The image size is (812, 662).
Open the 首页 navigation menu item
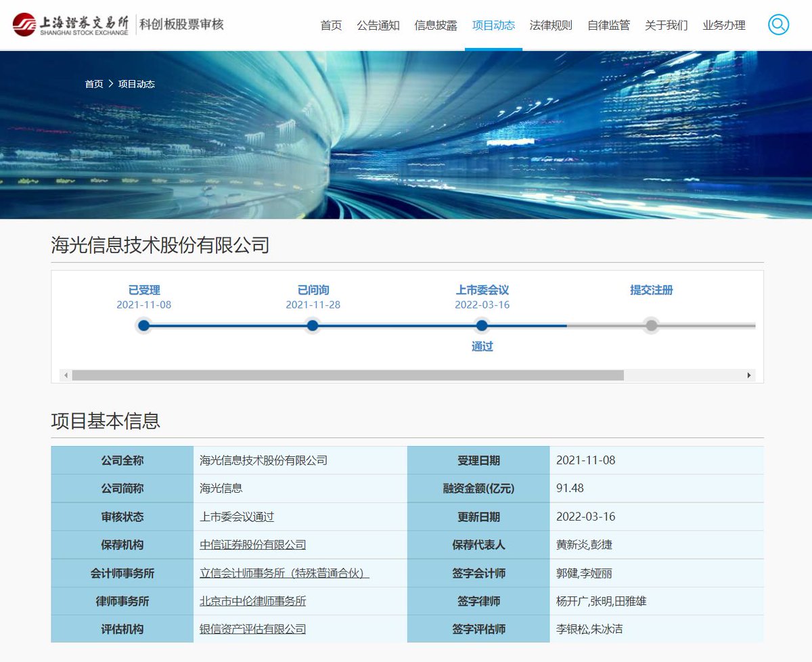coord(330,24)
